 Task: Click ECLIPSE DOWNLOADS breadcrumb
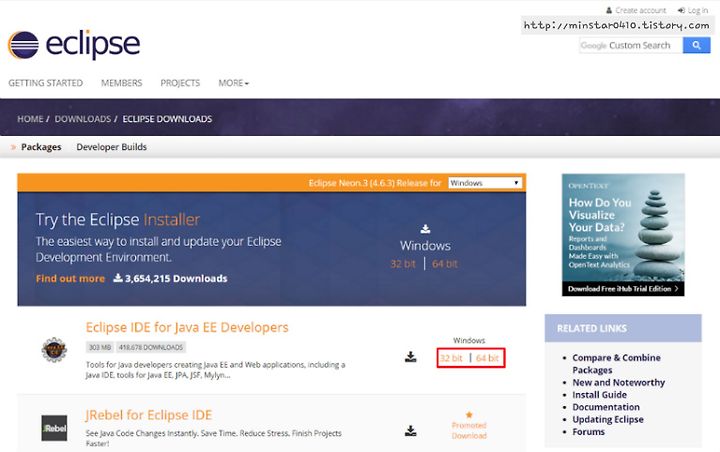pyautogui.click(x=167, y=119)
